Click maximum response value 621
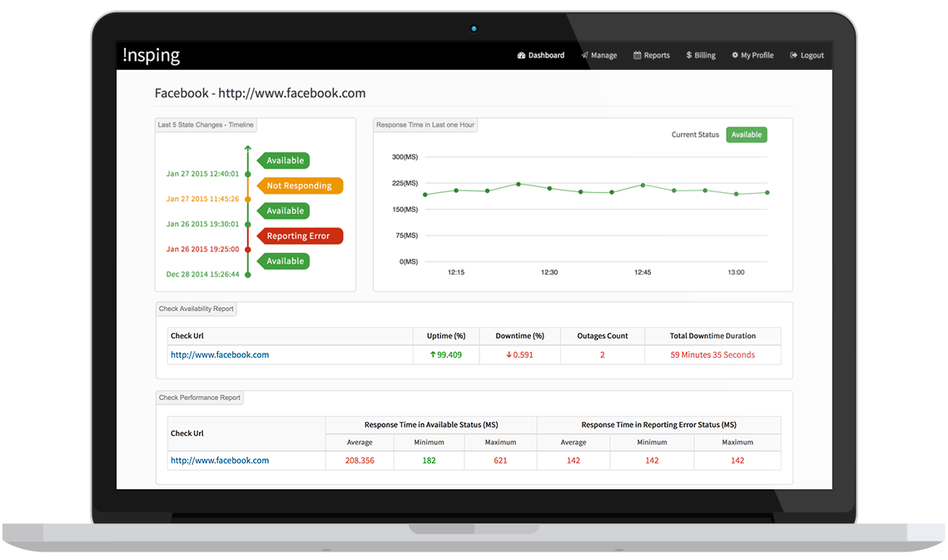The width and height of the screenshot is (948, 560). tap(500, 460)
